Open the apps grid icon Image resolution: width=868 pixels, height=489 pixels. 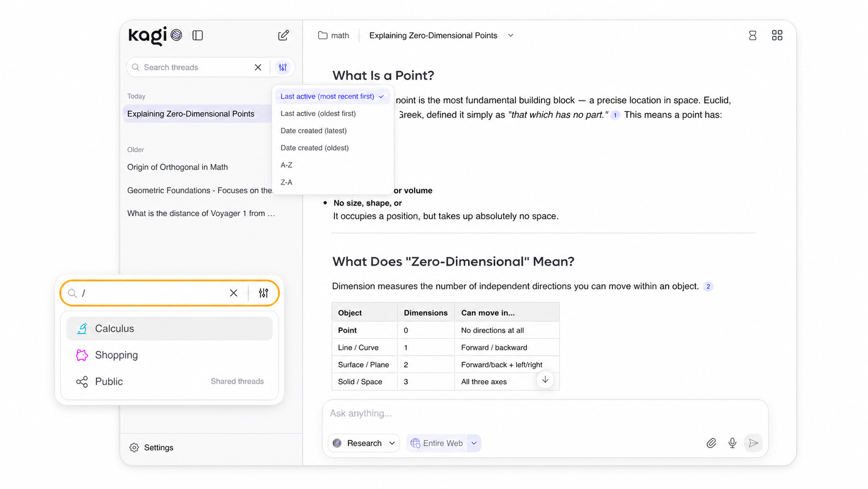tap(777, 35)
